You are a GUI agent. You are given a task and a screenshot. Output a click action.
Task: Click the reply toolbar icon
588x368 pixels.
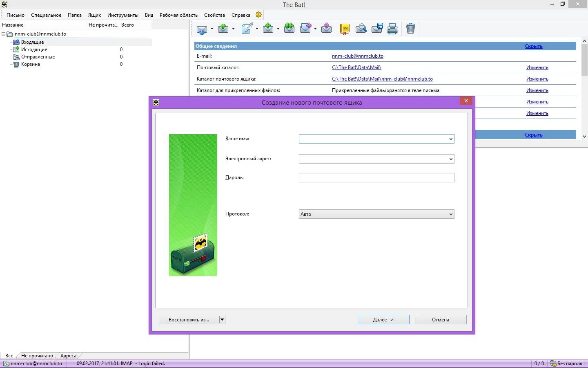pos(268,28)
